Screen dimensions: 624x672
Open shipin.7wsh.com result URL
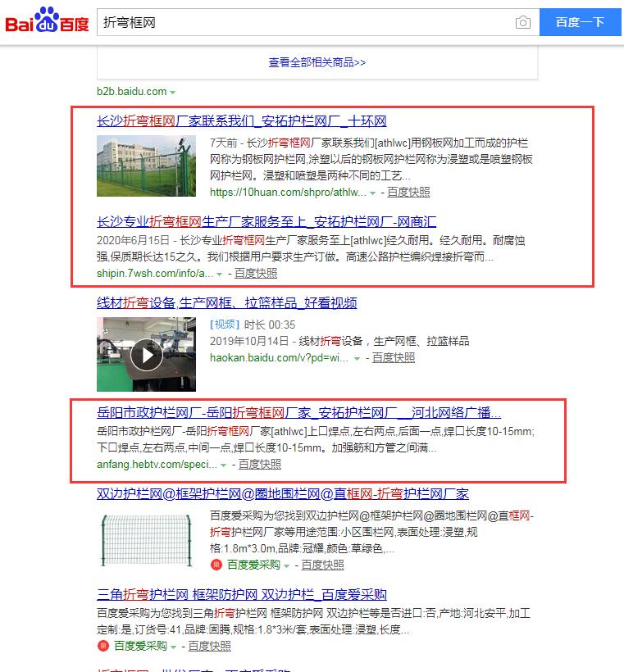(x=155, y=273)
